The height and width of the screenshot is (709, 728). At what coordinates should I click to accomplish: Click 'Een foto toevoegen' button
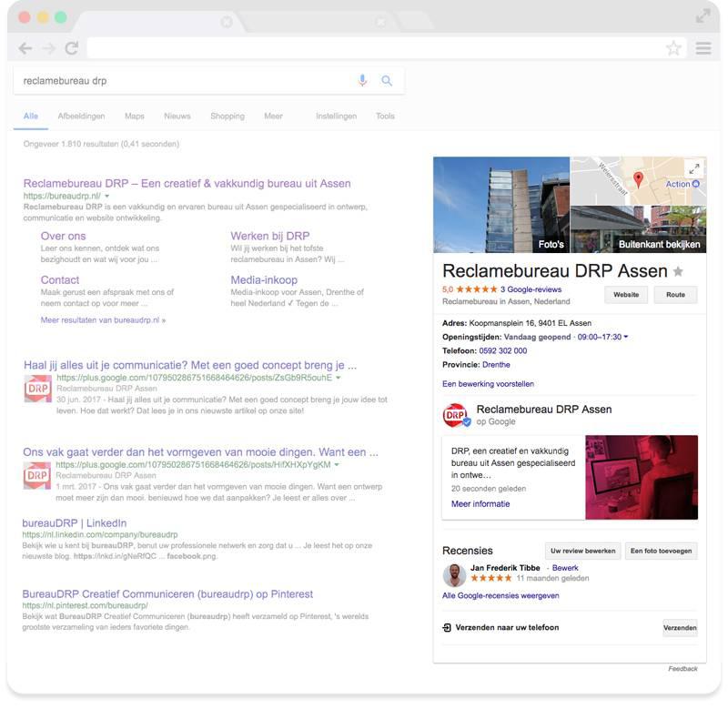(662, 551)
